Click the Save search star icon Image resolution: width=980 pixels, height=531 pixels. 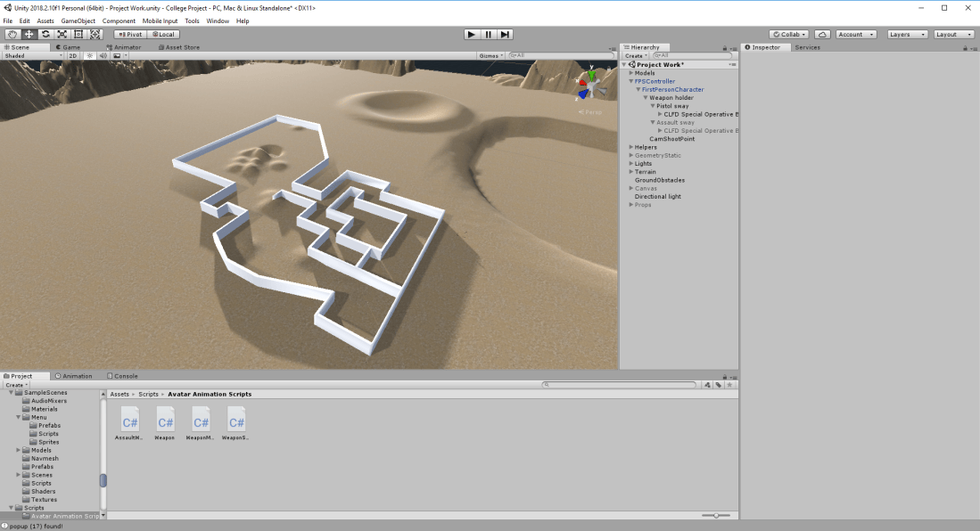click(x=729, y=385)
